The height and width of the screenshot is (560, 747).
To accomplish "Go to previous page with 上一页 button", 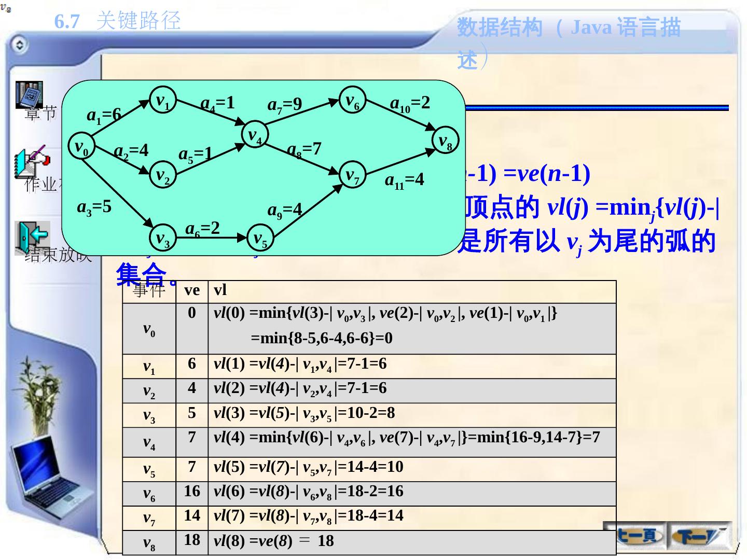I will coord(638,535).
